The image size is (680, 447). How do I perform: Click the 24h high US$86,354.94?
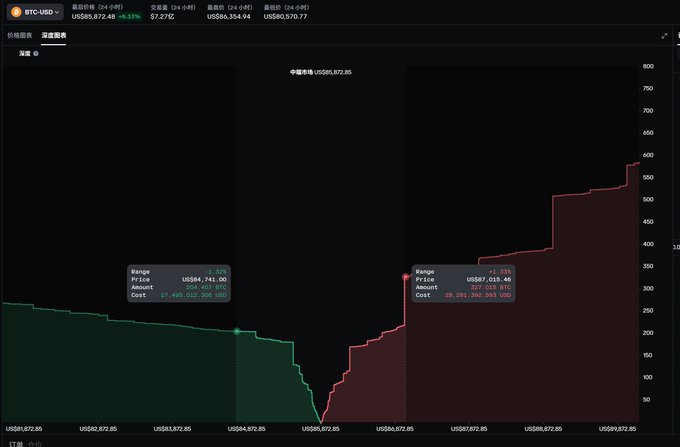click(x=229, y=16)
